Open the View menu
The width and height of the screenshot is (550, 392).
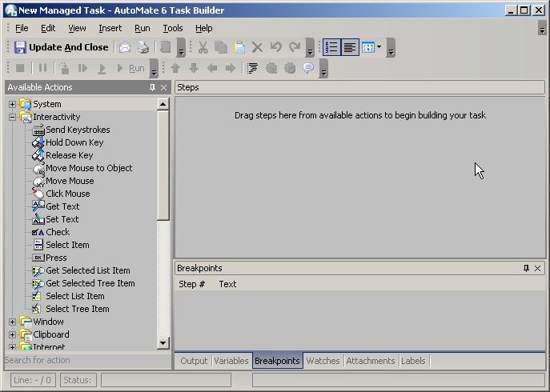point(77,28)
